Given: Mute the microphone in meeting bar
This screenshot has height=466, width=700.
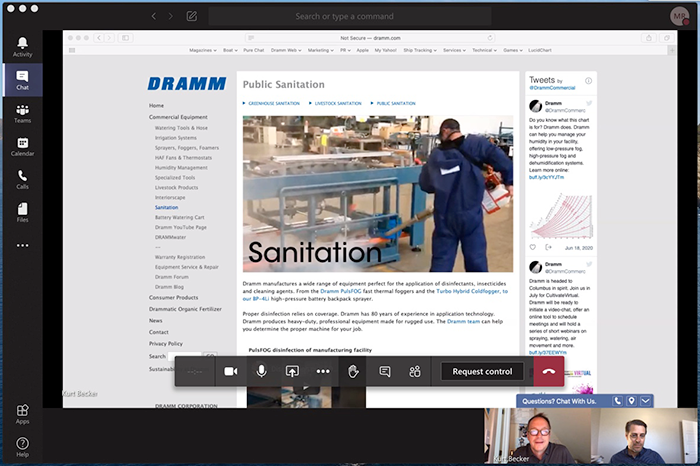Looking at the screenshot, I should pyautogui.click(x=262, y=371).
